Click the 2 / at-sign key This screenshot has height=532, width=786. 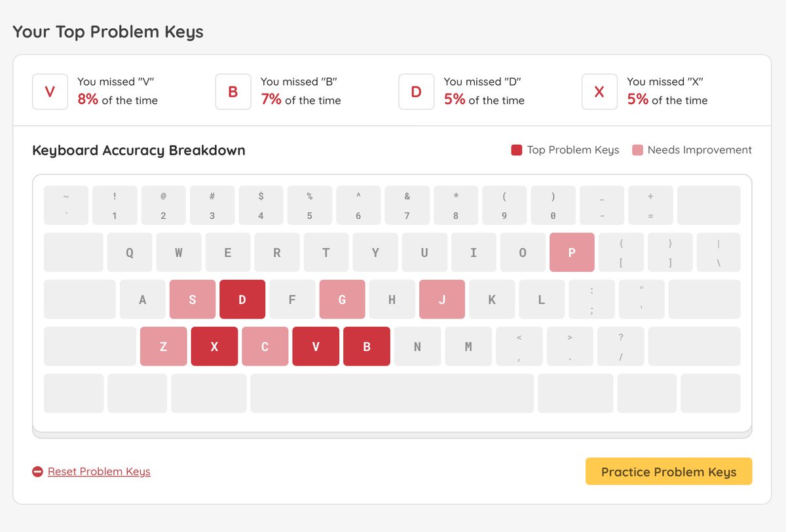163,205
